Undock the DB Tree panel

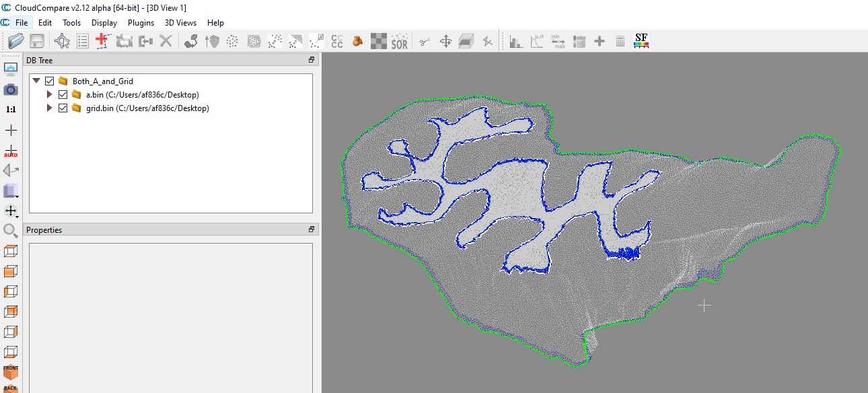pyautogui.click(x=311, y=59)
